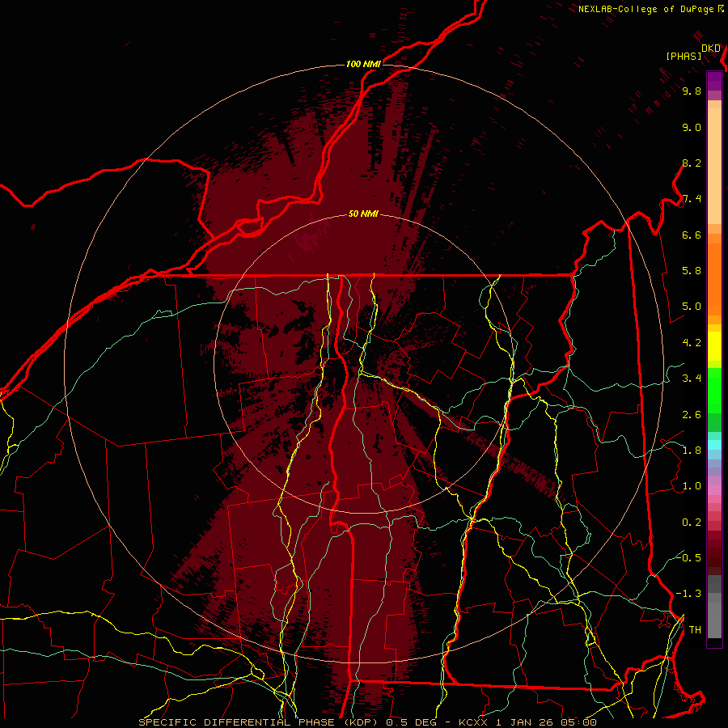Click the DKD label above the color scale
Viewport: 728px width, 728px height.
(711, 49)
